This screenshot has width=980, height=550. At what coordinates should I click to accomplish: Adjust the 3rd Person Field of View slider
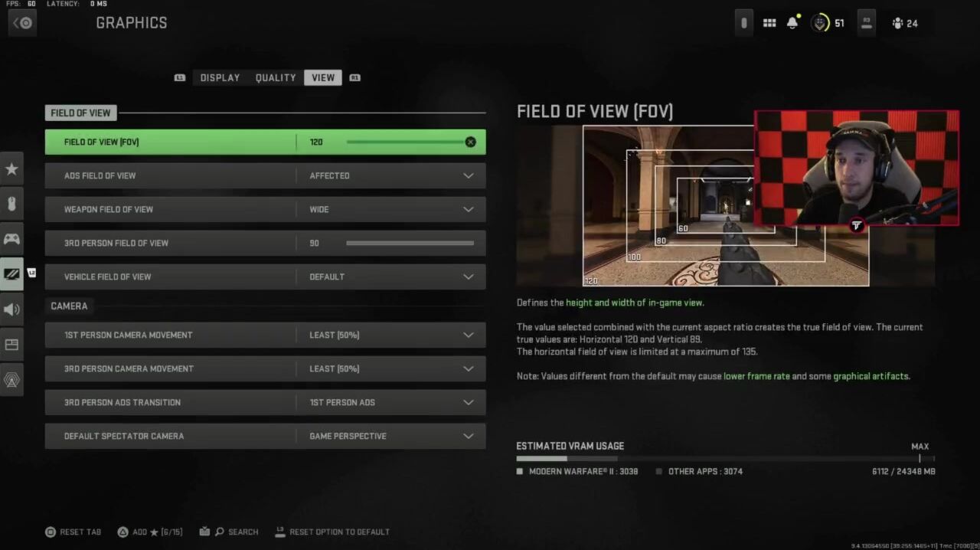[410, 243]
